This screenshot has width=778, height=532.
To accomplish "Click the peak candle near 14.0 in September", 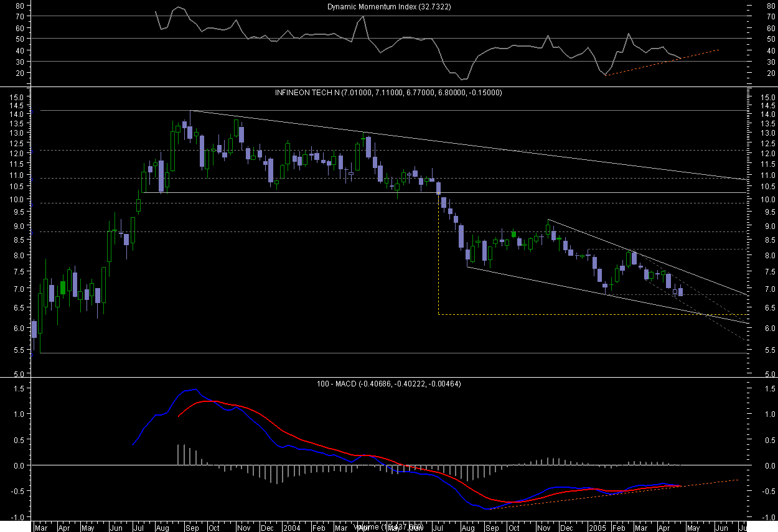I will point(190,133).
